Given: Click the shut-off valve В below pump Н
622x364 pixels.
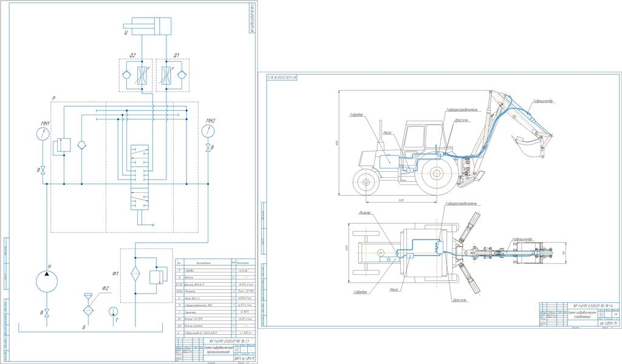Looking at the screenshot, I should point(46,313).
